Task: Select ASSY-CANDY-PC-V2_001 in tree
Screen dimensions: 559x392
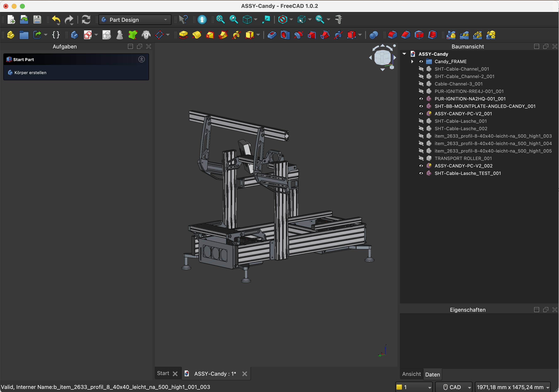Action: point(463,114)
